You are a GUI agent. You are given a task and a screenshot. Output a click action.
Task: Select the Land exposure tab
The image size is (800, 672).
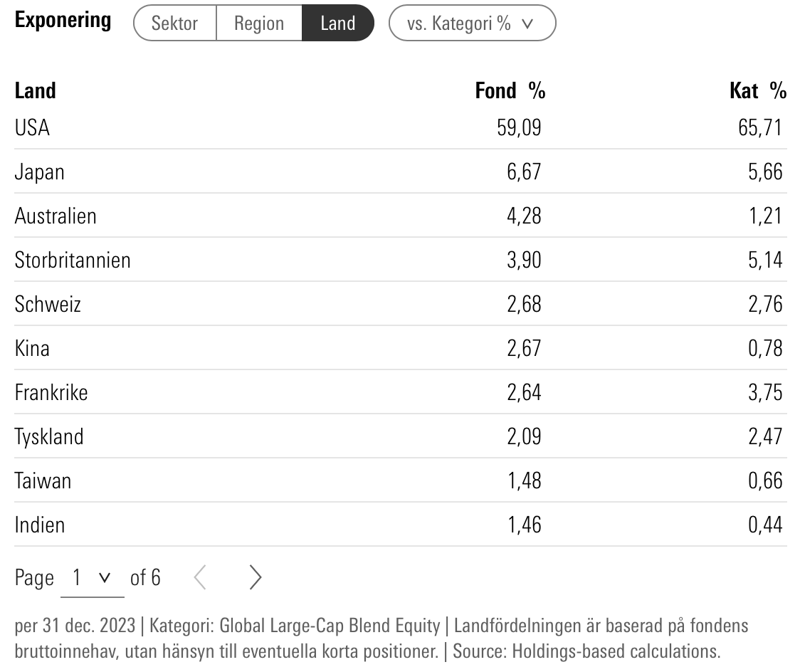(x=337, y=23)
